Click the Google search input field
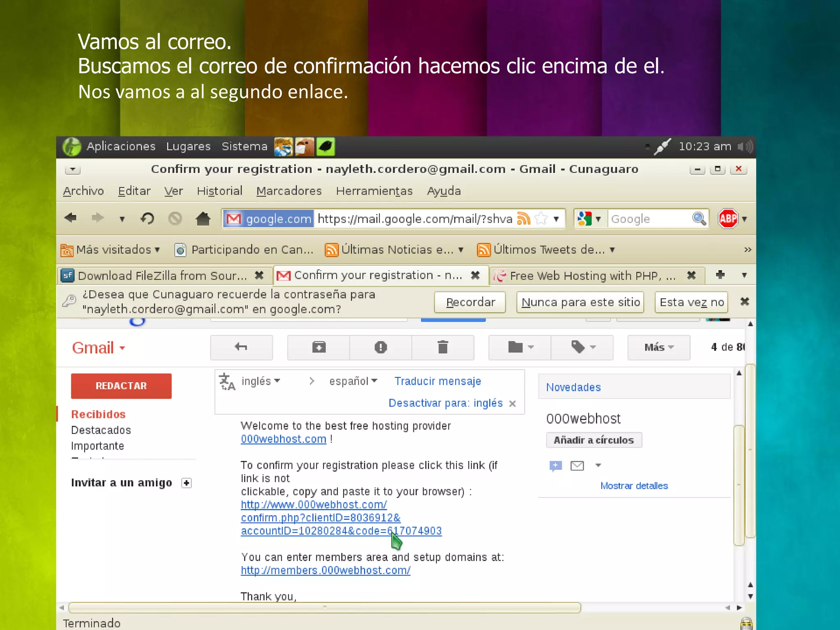Viewport: 840px width, 630px height. pyautogui.click(x=648, y=219)
